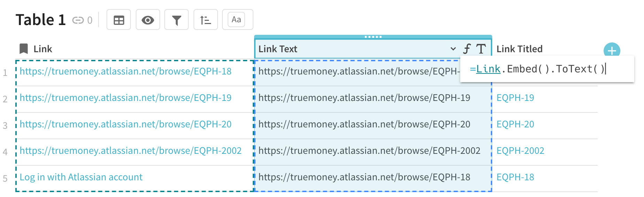Open the Link Text column formula icon
The width and height of the screenshot is (644, 197).
click(467, 49)
